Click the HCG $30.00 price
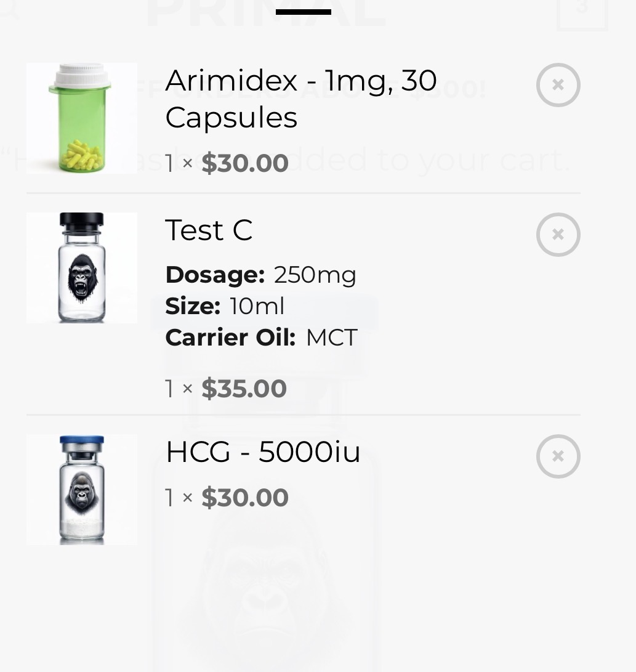Image resolution: width=636 pixels, height=672 pixels. 245,498
